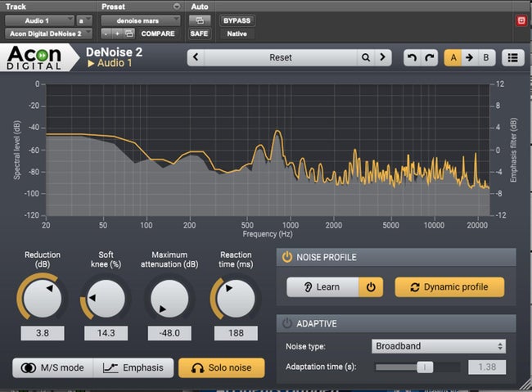Click the 'Frequency (Hz)' axis label
532x392 pixels.
[x=268, y=234]
